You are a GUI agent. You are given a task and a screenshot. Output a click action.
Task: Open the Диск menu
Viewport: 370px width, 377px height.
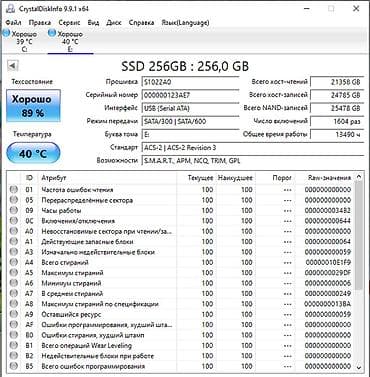[114, 23]
